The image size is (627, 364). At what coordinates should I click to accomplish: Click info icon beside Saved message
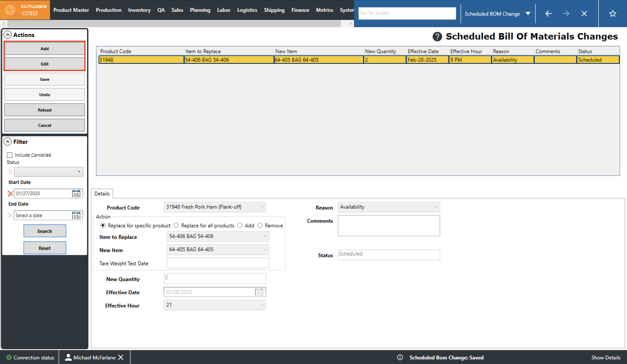400,357
